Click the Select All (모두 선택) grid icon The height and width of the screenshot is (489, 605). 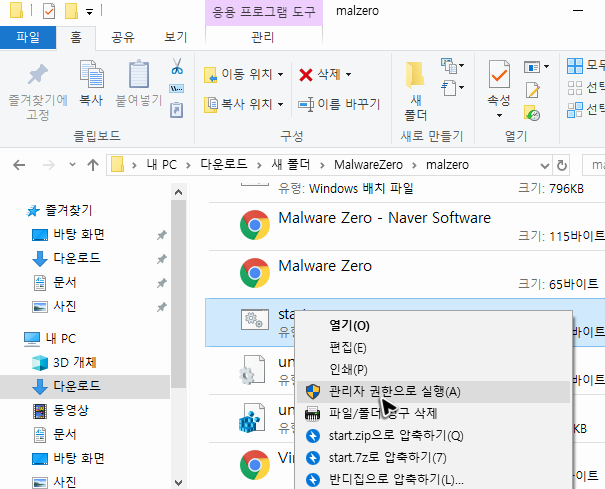click(x=575, y=66)
